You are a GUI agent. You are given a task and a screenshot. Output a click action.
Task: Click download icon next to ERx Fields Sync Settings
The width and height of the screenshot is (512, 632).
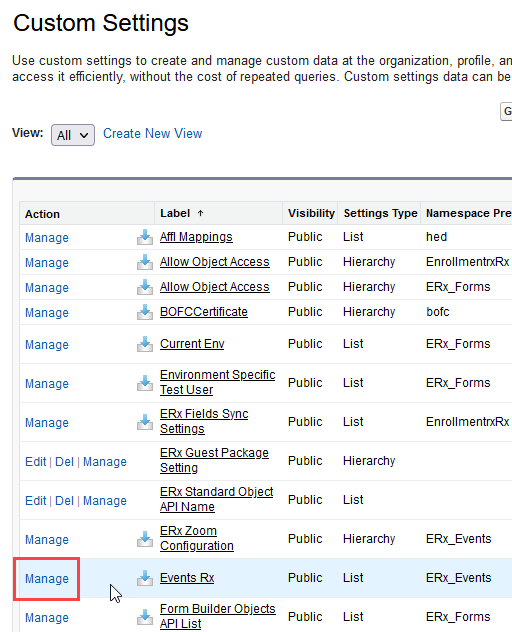[x=145, y=422]
